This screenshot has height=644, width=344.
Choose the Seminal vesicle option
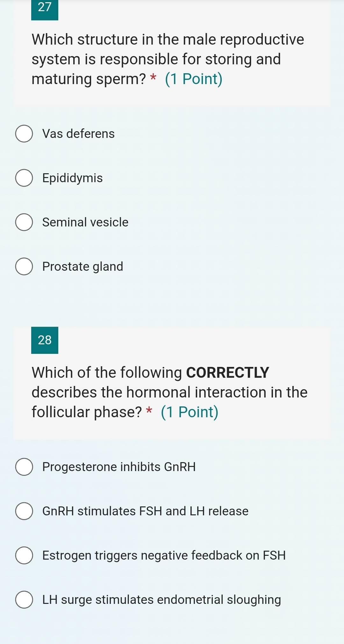click(24, 222)
